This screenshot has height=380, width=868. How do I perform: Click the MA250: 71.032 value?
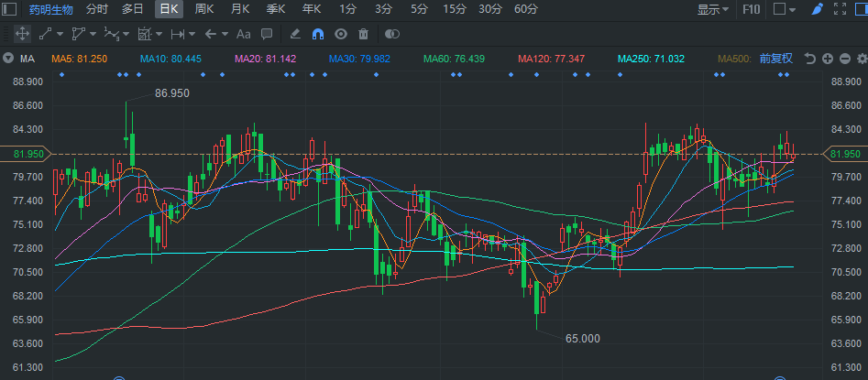(x=651, y=59)
